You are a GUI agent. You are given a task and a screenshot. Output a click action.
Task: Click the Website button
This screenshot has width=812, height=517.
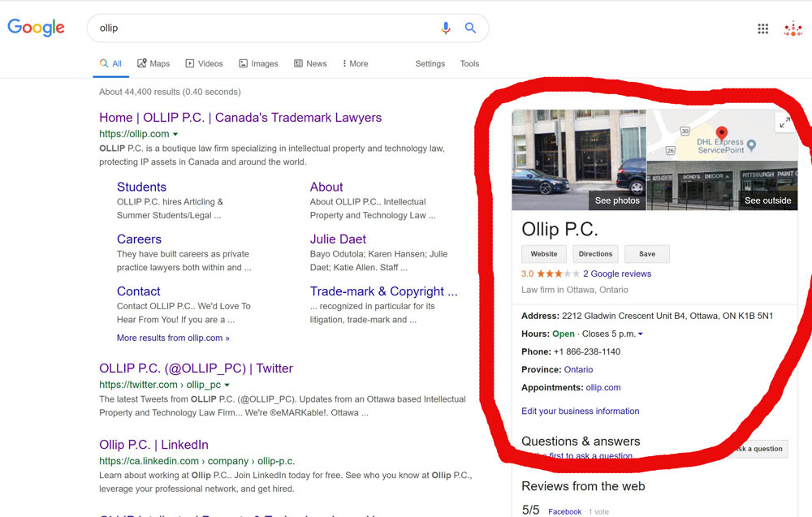coord(544,254)
